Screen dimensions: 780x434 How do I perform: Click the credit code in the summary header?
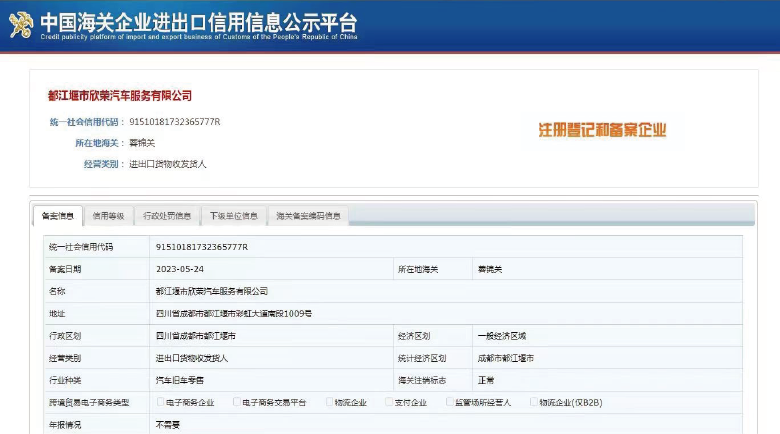point(174,122)
